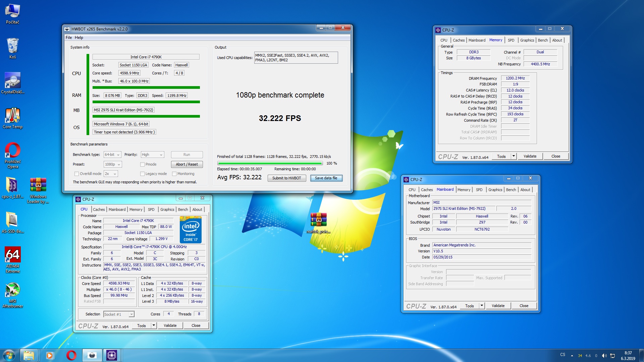Click the benchmark progress bar
644x362 pixels.
click(x=270, y=164)
